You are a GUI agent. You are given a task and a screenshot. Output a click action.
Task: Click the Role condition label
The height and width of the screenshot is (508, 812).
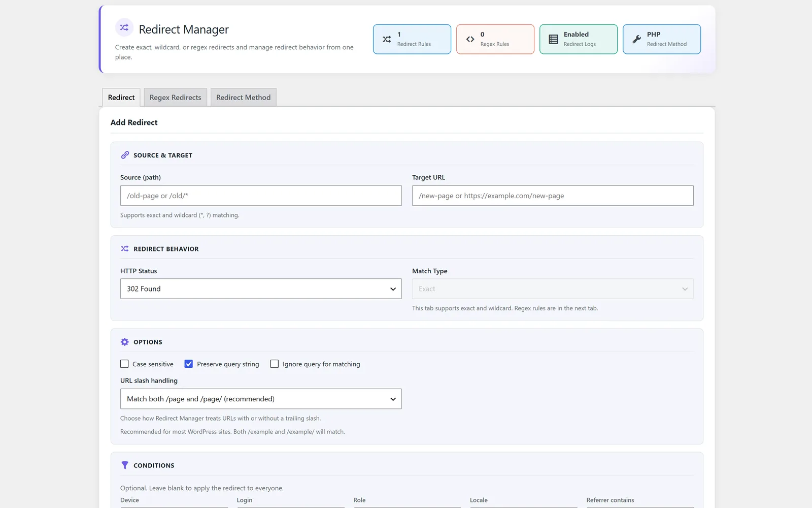[359, 500]
